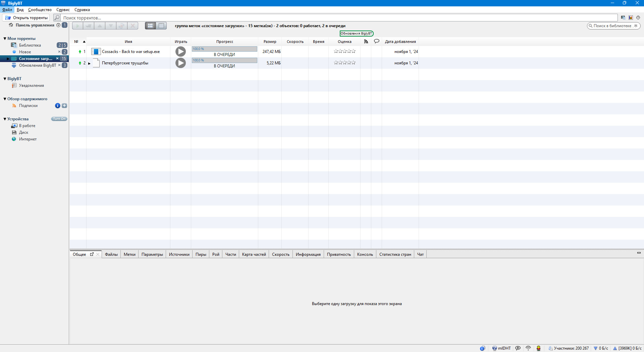Open the Сервис menu

tap(63, 10)
